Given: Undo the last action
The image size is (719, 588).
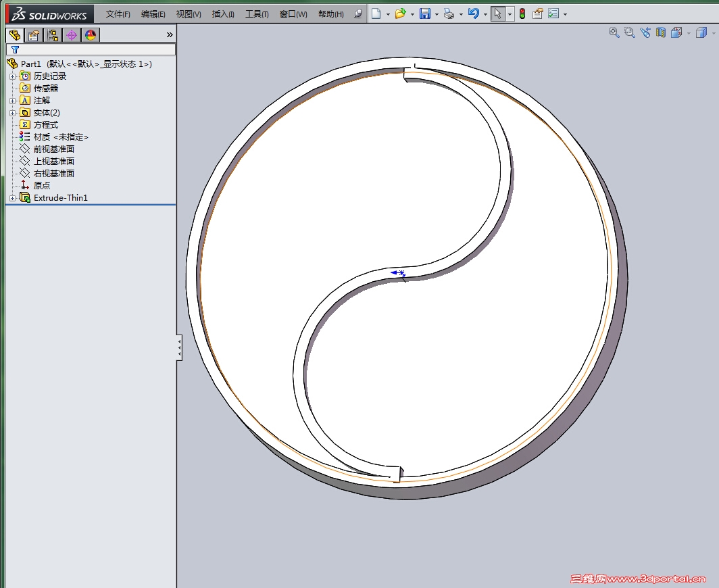Looking at the screenshot, I should point(473,14).
